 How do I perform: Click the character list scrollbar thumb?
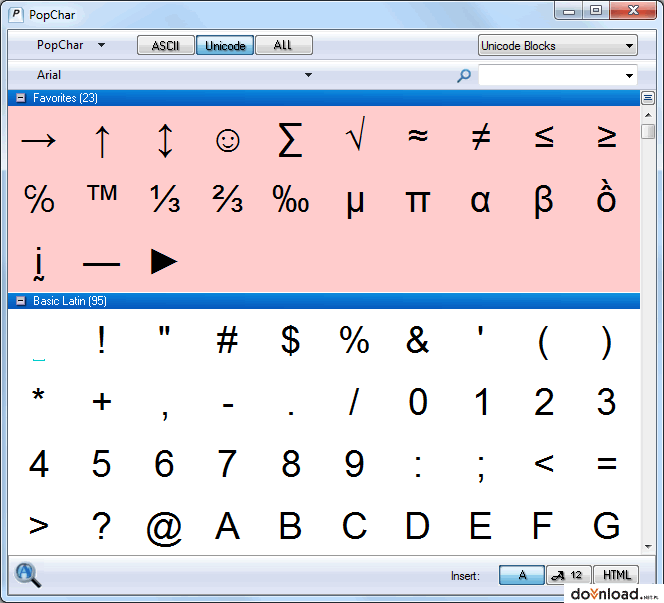click(x=648, y=131)
